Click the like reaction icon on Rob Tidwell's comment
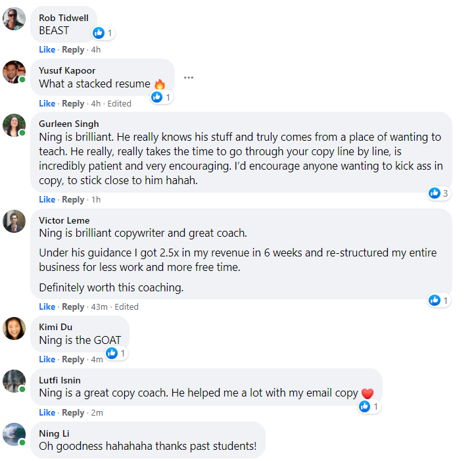Image resolution: width=476 pixels, height=461 pixels. point(99,33)
